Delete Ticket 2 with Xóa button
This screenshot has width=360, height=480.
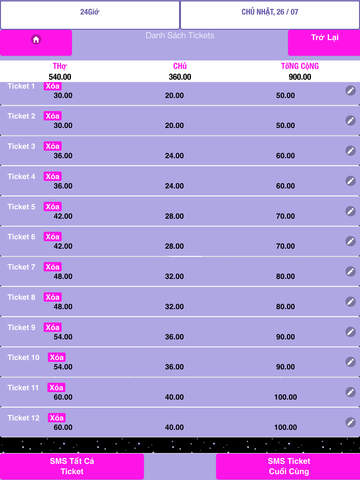click(52, 116)
